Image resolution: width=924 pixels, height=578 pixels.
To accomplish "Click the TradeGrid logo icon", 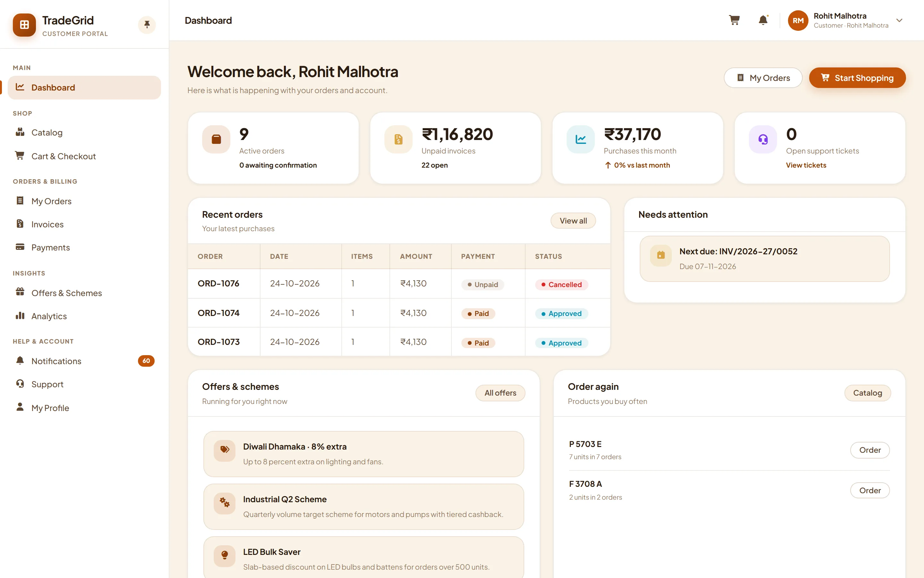I will (24, 25).
